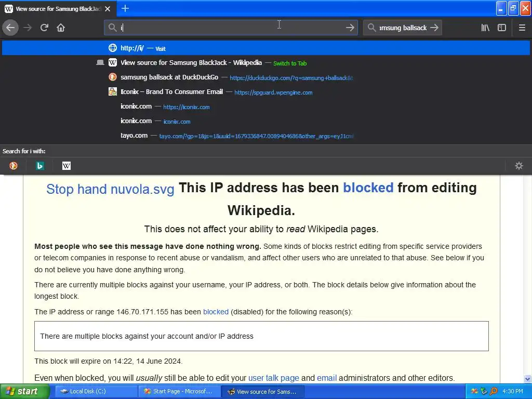Screen dimensions: 532x399
Task: Click the forward navigation arrow
Action: click(28, 28)
